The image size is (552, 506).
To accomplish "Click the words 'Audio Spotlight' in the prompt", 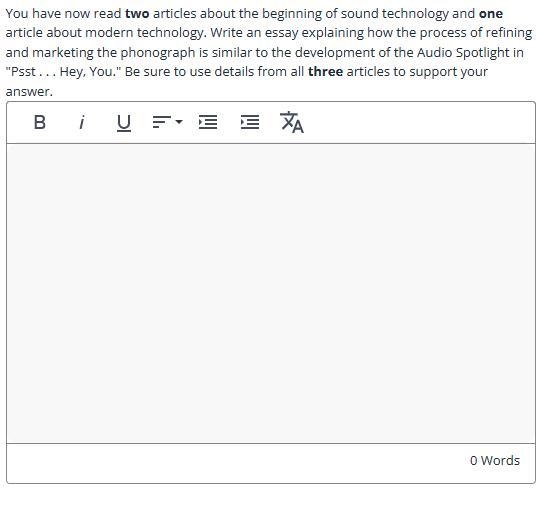I will point(463,52).
